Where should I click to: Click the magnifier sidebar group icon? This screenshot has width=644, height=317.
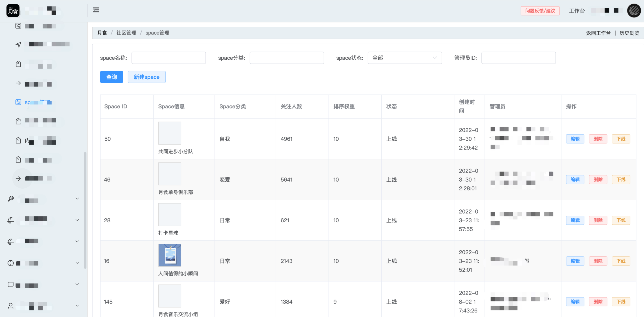11,199
